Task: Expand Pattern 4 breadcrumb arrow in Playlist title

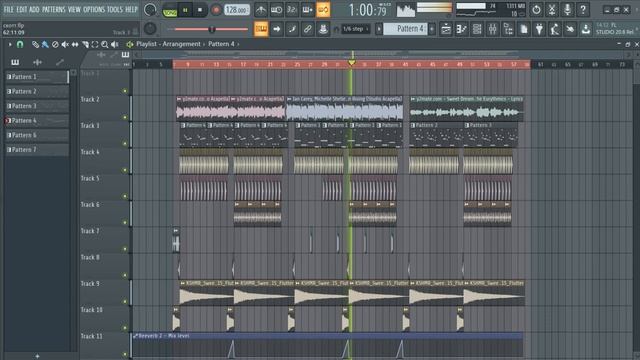Action: [238, 44]
